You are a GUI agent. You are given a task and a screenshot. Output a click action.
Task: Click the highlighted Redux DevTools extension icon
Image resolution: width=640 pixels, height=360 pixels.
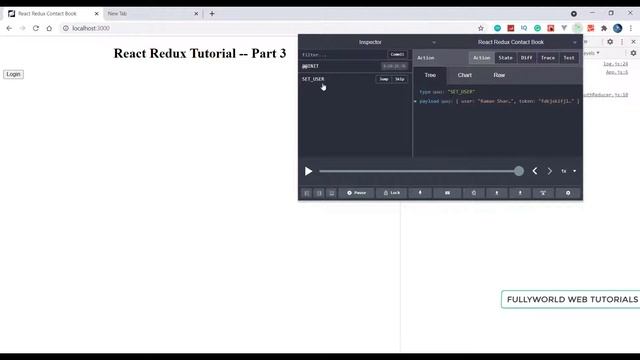[x=577, y=28]
